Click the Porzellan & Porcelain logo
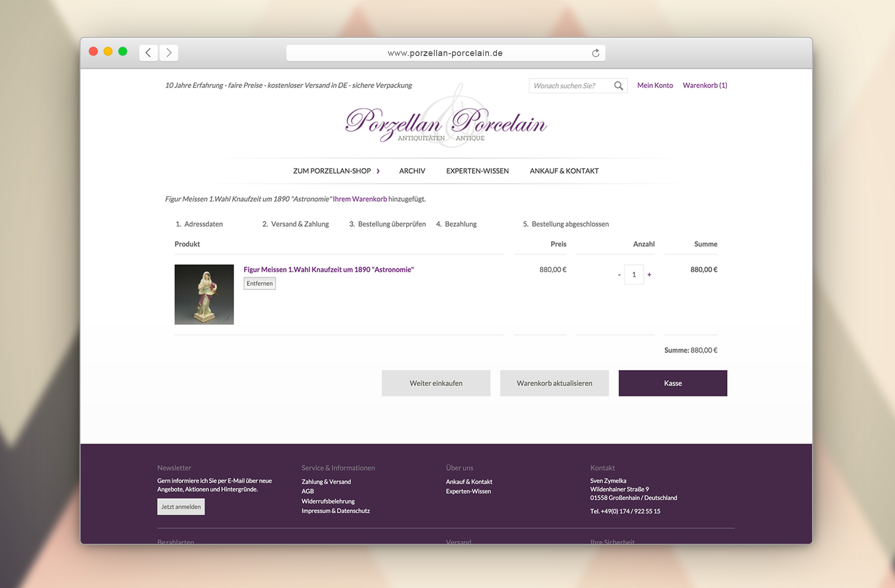 pos(446,121)
